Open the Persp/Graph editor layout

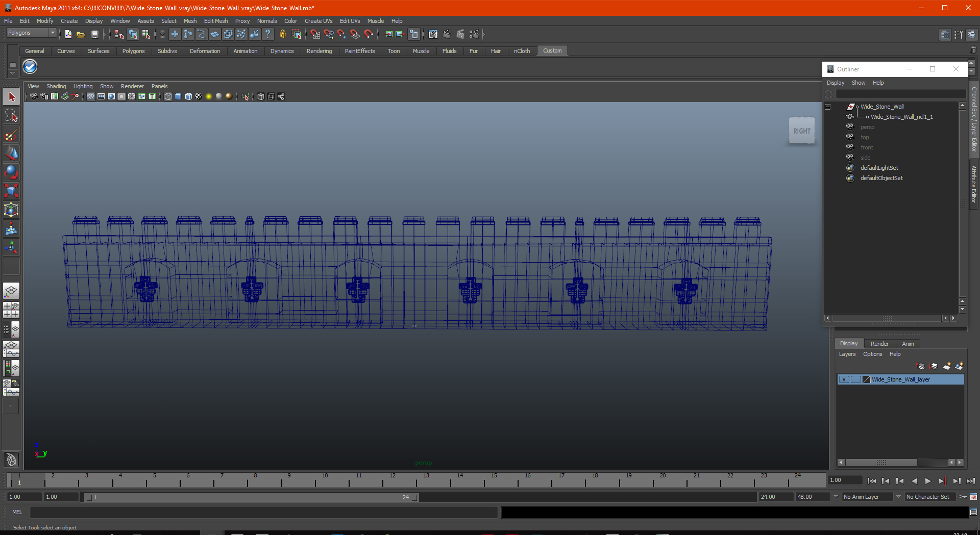(11, 349)
